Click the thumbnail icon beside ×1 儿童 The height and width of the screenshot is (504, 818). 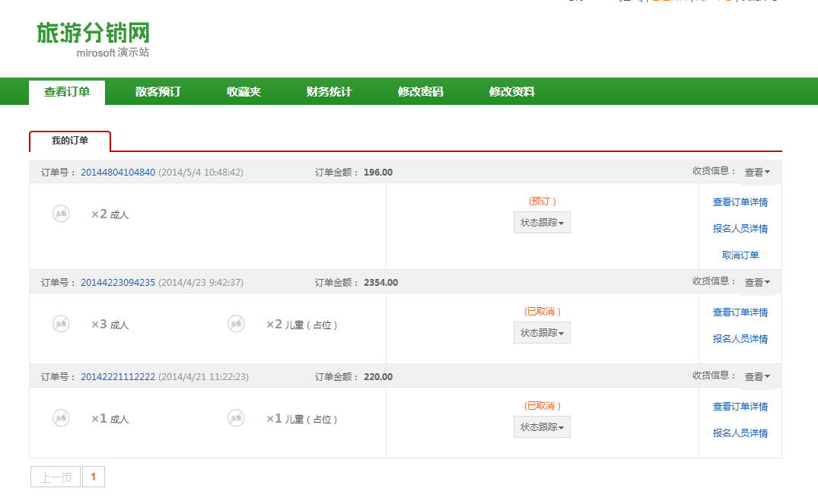(x=237, y=418)
